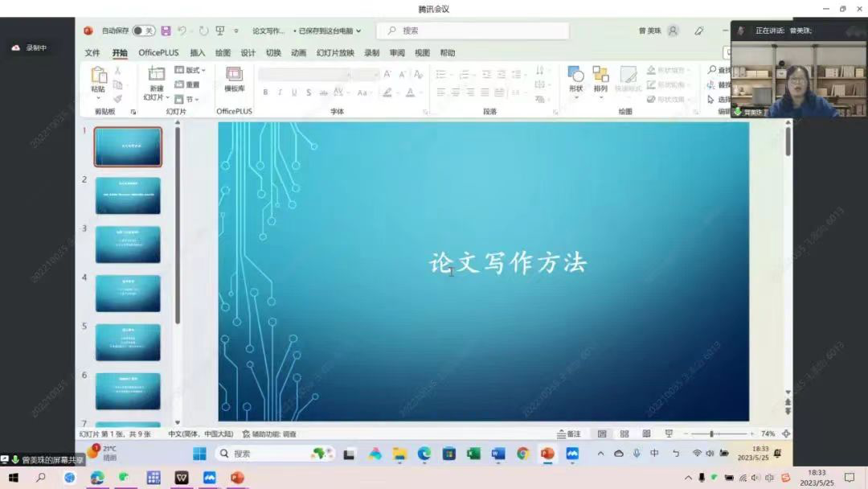Toggle the AutoSave switch
The height and width of the screenshot is (489, 868).
click(x=144, y=31)
